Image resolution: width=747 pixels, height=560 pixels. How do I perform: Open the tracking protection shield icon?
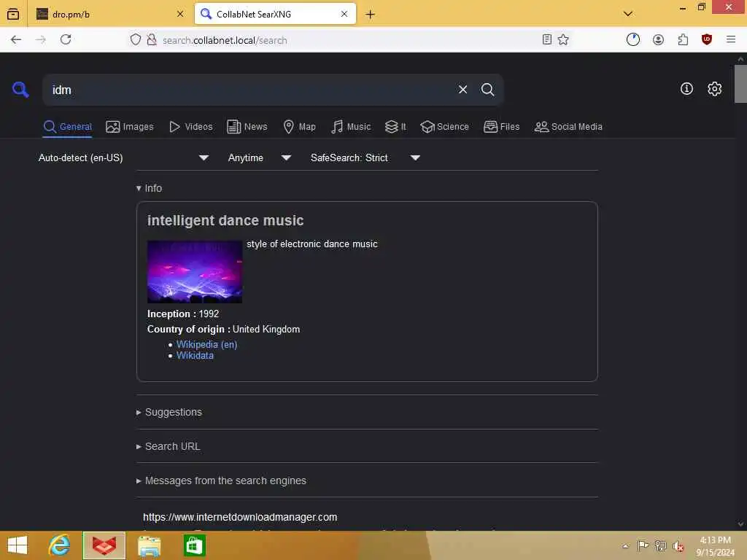[x=136, y=39]
